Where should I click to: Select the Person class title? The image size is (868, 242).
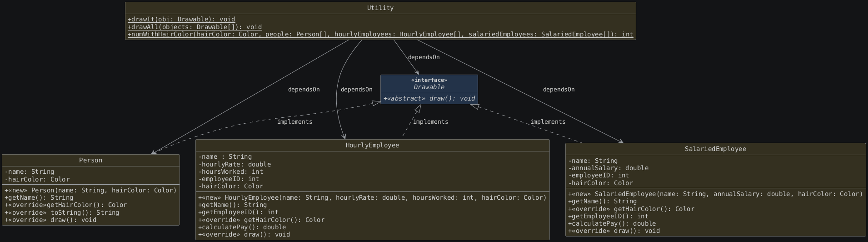point(91,161)
